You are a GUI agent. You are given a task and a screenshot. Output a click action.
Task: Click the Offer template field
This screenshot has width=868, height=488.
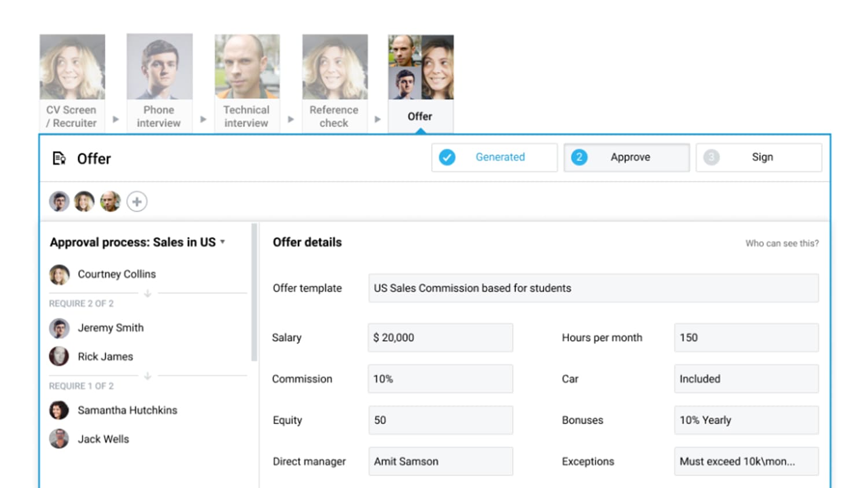click(x=594, y=288)
